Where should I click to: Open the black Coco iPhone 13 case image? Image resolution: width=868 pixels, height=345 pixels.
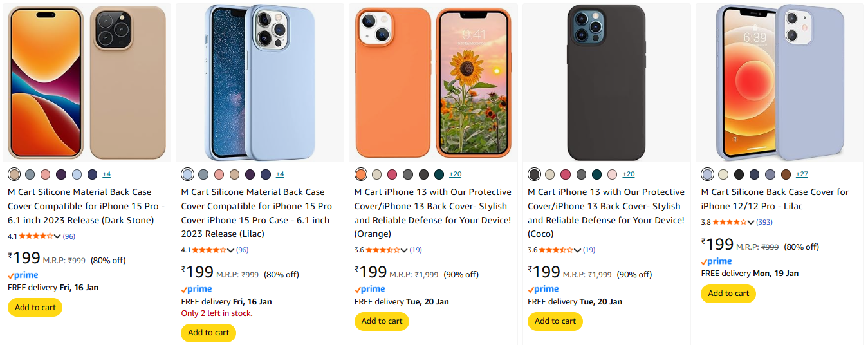pos(606,82)
